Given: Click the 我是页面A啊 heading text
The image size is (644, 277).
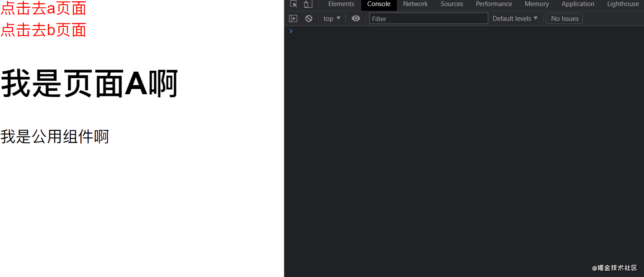Looking at the screenshot, I should 89,83.
